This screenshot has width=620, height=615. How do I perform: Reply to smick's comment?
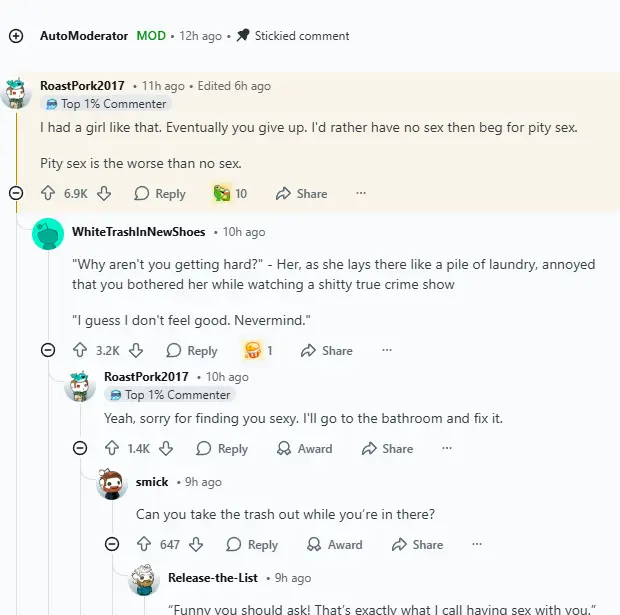(x=252, y=545)
